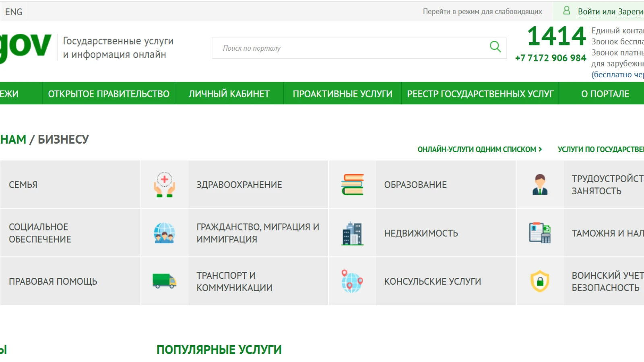Click the stacked books education icon
The image size is (644, 362).
click(x=352, y=185)
